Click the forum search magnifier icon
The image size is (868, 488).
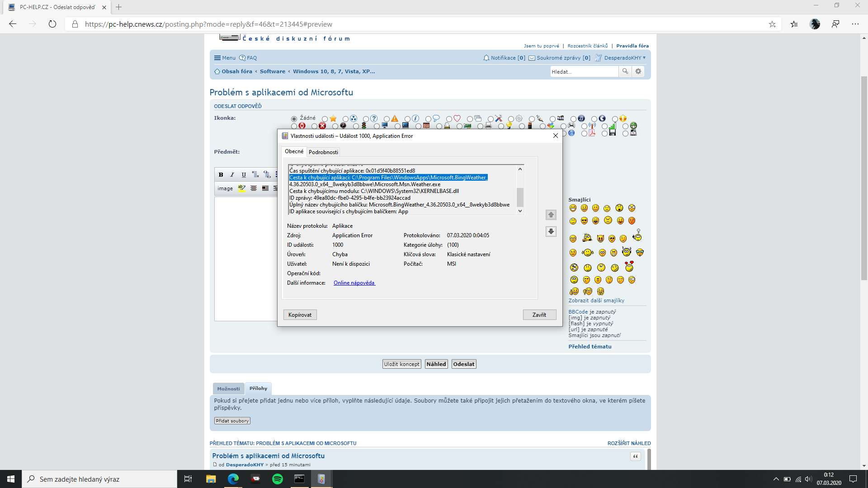(x=625, y=71)
